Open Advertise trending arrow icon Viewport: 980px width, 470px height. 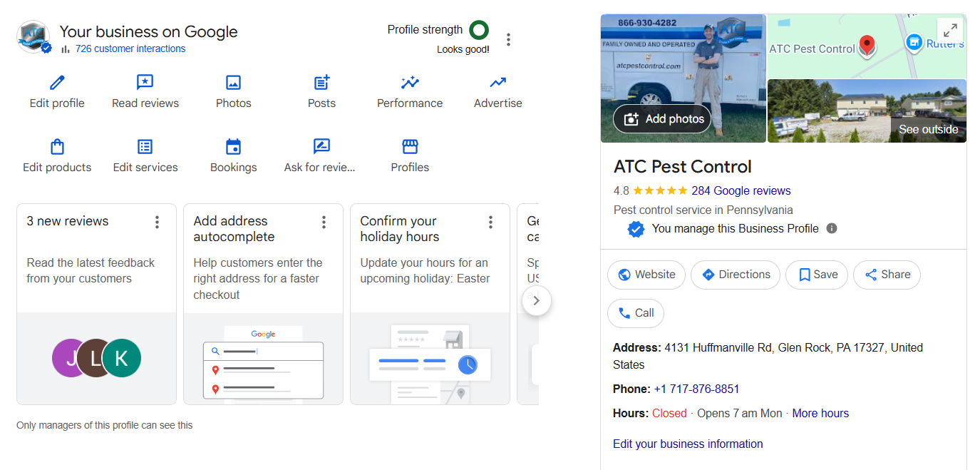[498, 83]
